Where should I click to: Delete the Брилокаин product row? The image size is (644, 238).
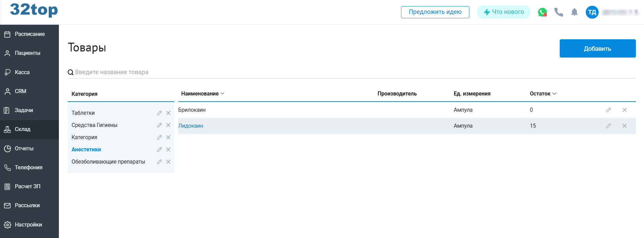pyautogui.click(x=624, y=110)
